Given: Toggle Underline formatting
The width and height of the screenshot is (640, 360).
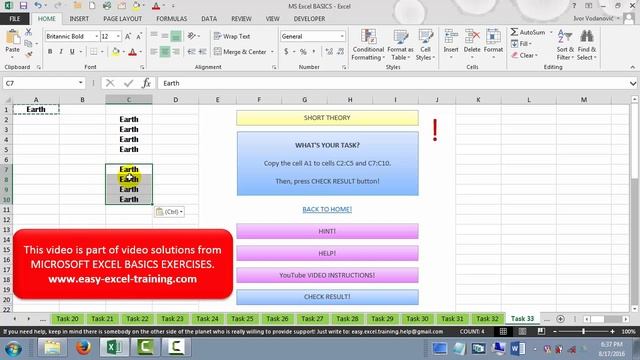Looking at the screenshot, I should coord(72,51).
